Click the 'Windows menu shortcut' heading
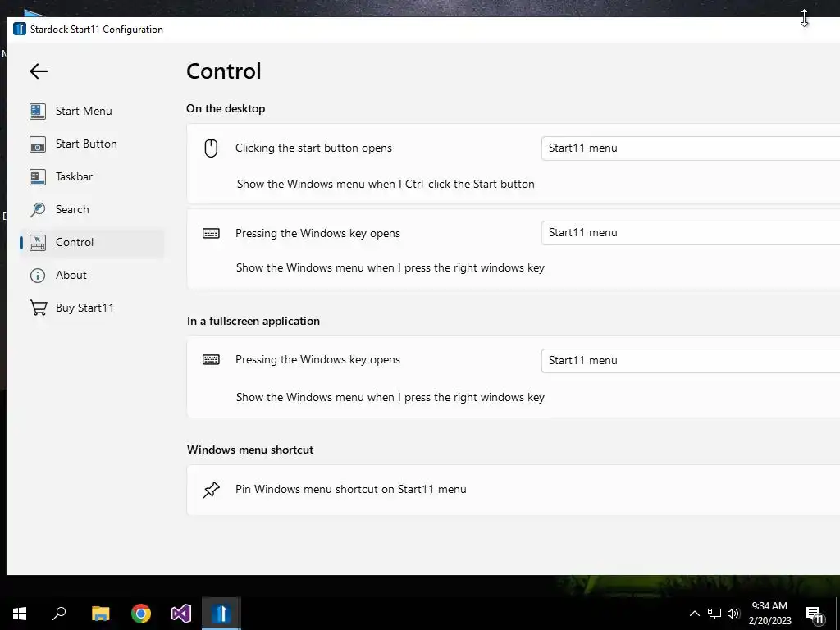Image resolution: width=840 pixels, height=630 pixels. point(249,450)
